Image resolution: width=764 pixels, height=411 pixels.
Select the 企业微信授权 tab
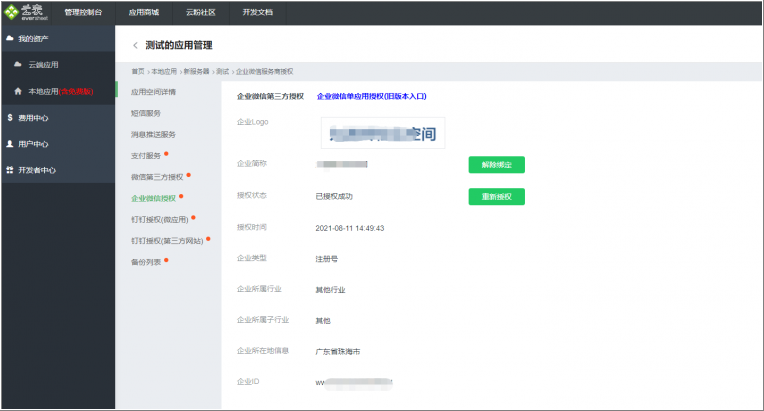pos(153,198)
